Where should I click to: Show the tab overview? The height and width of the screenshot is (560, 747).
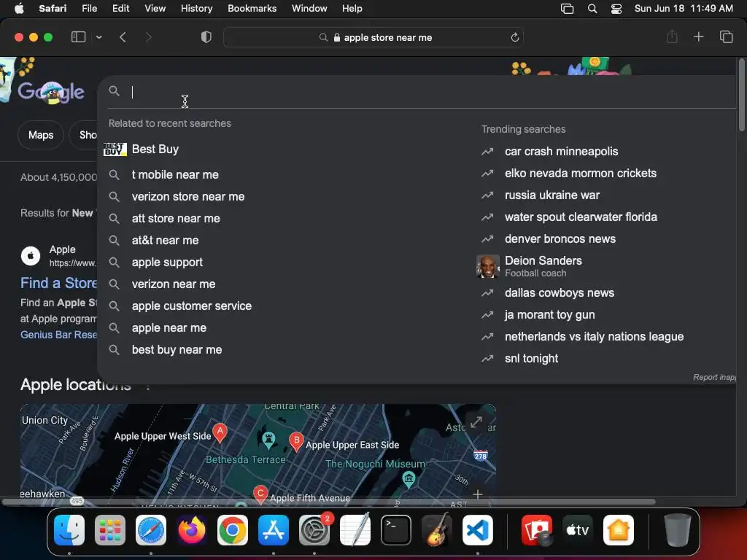click(x=726, y=36)
